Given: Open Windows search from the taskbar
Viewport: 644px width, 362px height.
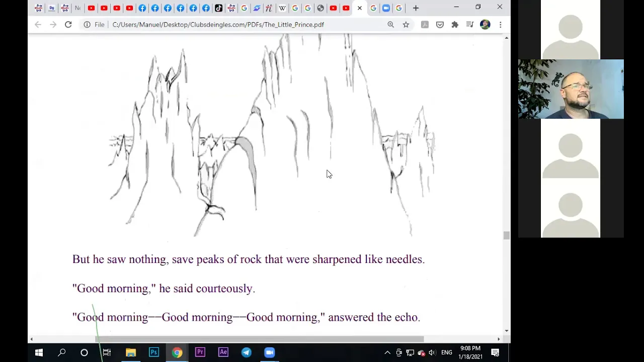Looking at the screenshot, I should click(61, 352).
